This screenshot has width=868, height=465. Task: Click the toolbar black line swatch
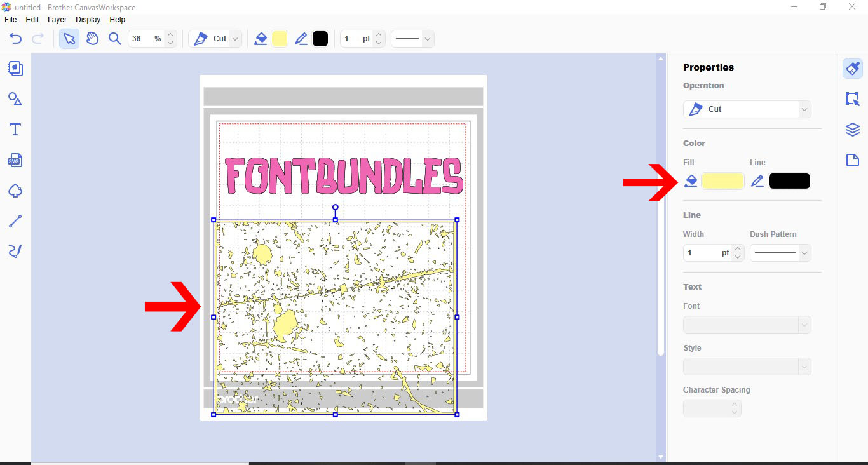320,39
